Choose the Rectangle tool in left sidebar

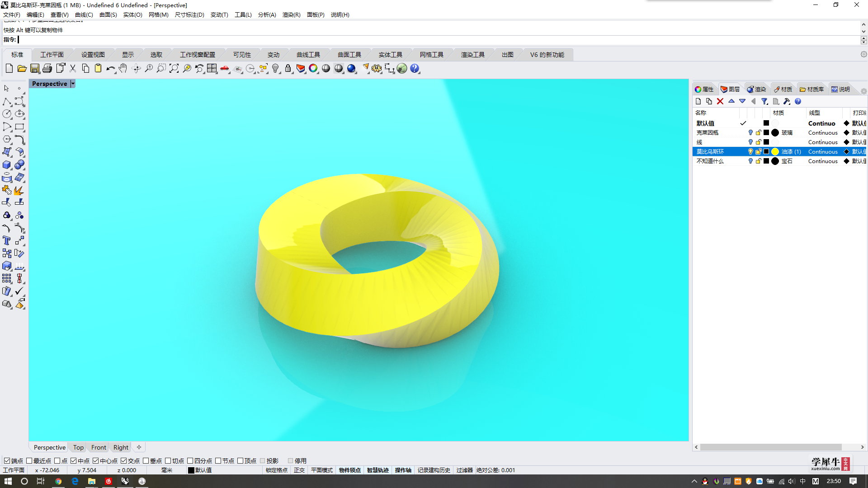[x=19, y=127]
